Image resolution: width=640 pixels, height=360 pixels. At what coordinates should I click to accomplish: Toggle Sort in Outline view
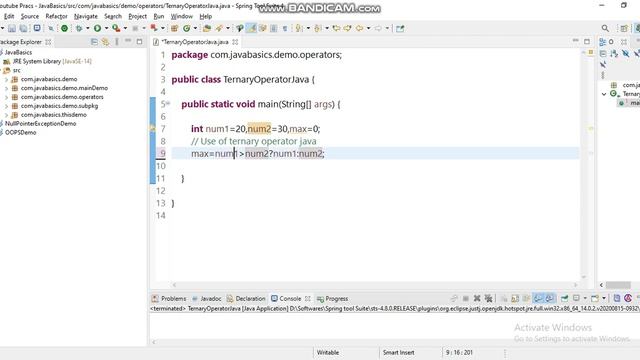point(614,53)
